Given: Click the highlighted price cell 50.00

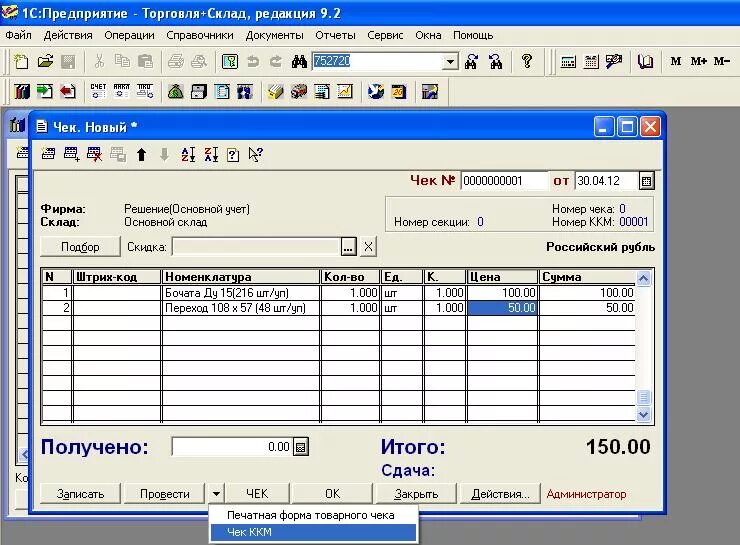Looking at the screenshot, I should (x=502, y=308).
